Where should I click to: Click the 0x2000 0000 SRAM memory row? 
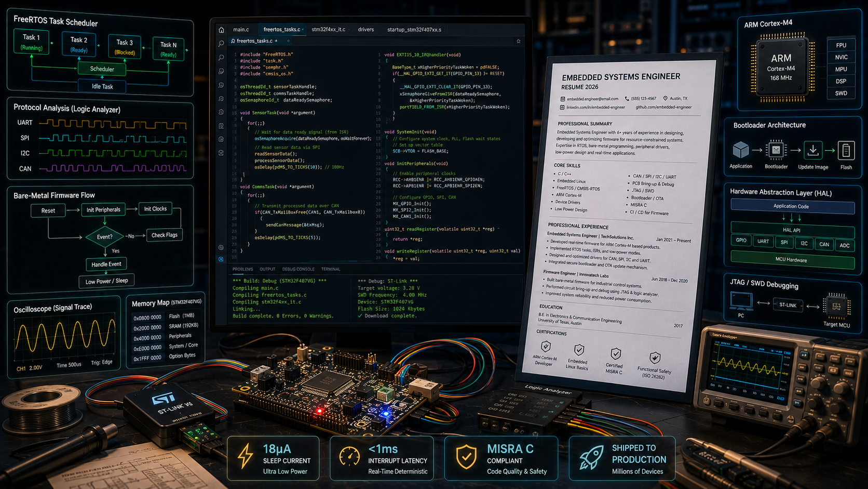tap(165, 327)
